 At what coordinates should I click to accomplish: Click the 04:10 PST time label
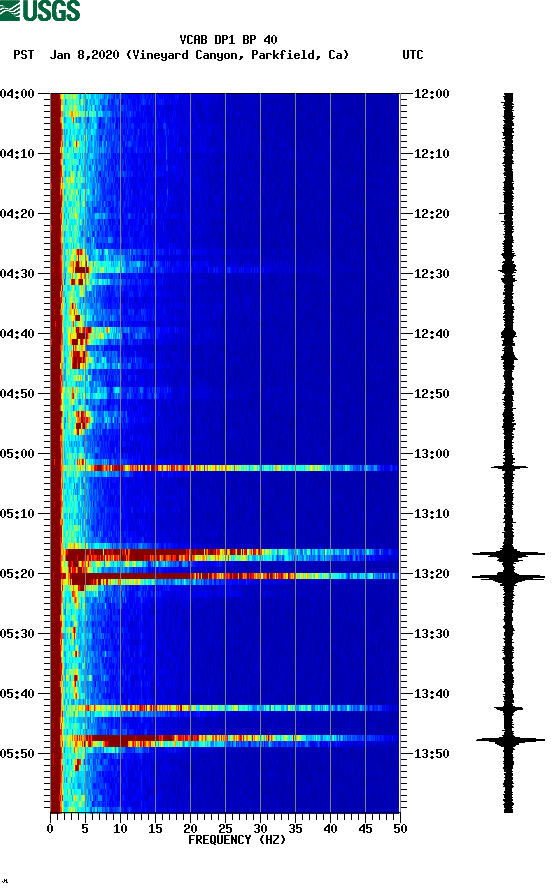[x=17, y=154]
